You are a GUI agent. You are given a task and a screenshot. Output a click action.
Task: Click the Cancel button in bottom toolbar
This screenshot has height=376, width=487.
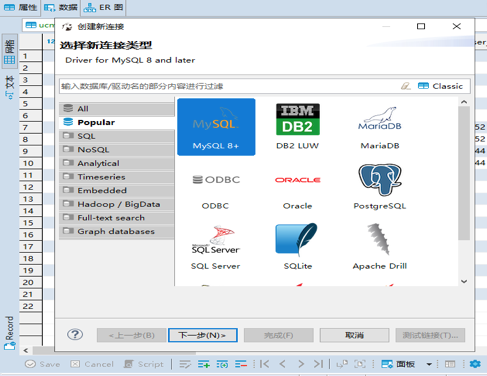92,364
